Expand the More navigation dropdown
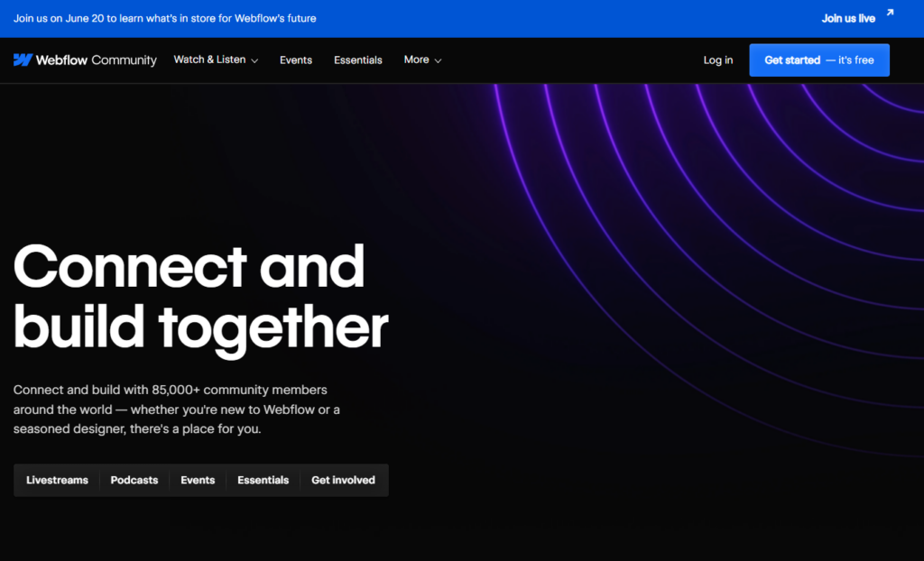924x561 pixels. coord(422,60)
